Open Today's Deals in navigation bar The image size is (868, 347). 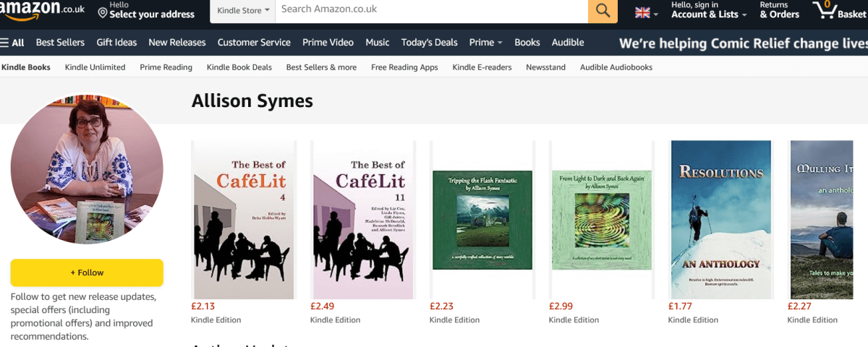pyautogui.click(x=429, y=43)
